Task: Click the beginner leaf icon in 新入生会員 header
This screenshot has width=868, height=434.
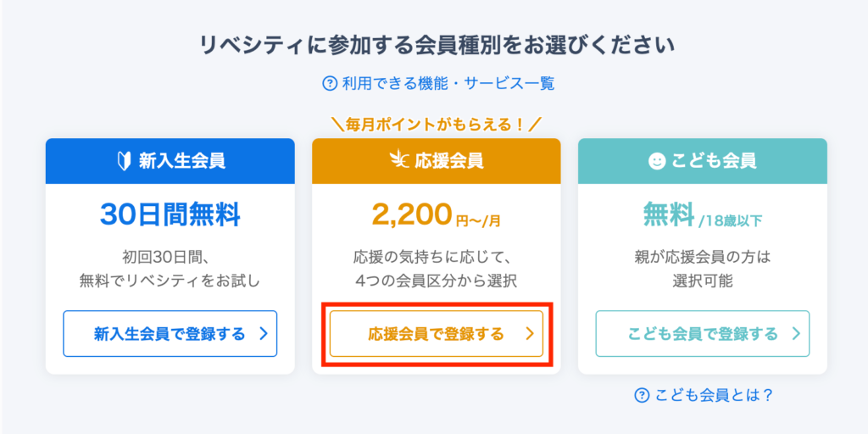Action: (124, 161)
